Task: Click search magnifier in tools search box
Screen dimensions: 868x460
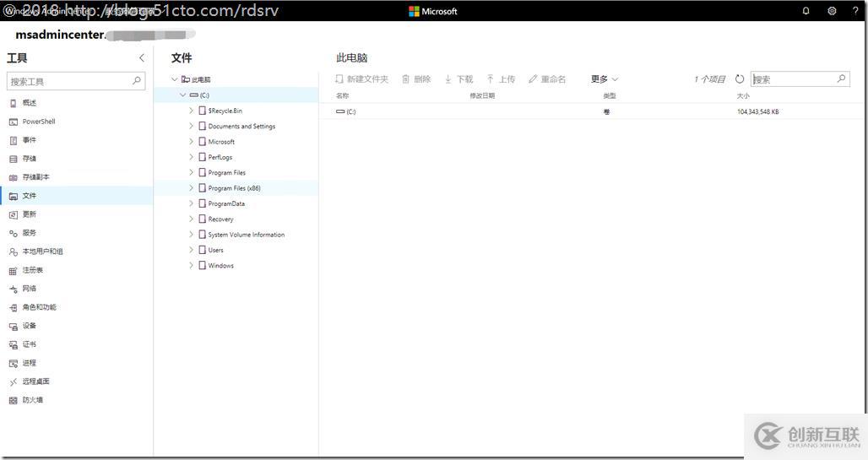Action: point(136,81)
